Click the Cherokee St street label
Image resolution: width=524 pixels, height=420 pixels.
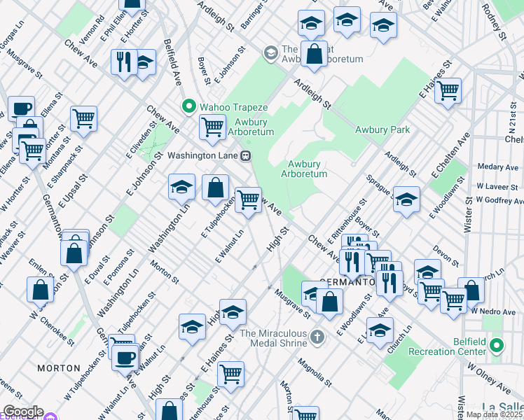[x=57, y=332]
